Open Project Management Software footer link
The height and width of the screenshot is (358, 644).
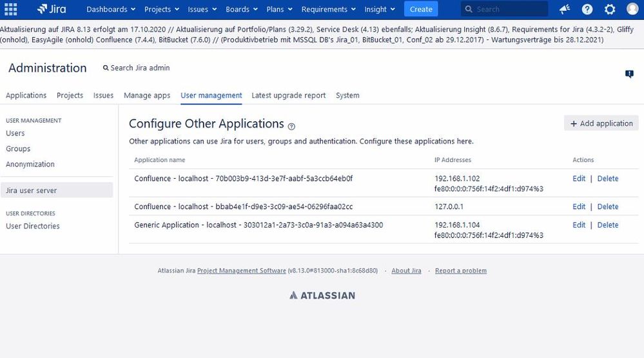click(242, 270)
